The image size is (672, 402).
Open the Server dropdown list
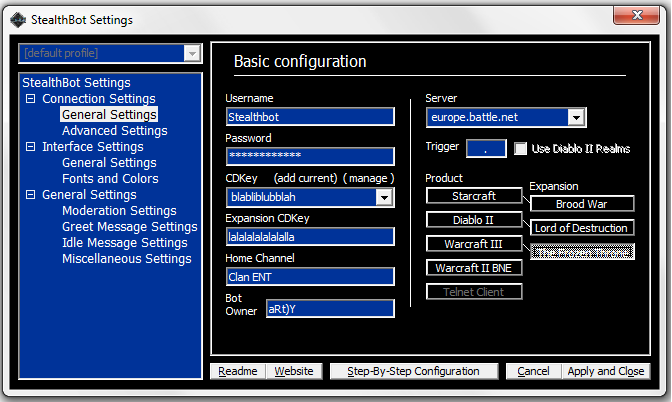point(576,117)
